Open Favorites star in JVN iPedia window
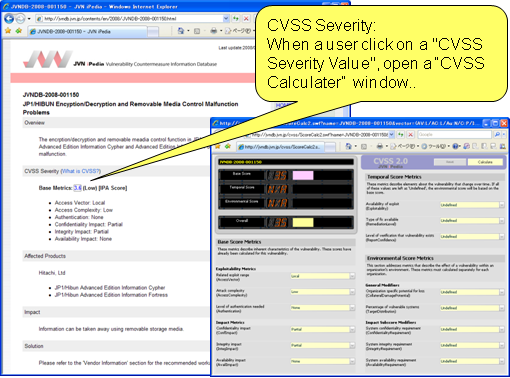Screen dimensions: 510x378 click(8, 31)
